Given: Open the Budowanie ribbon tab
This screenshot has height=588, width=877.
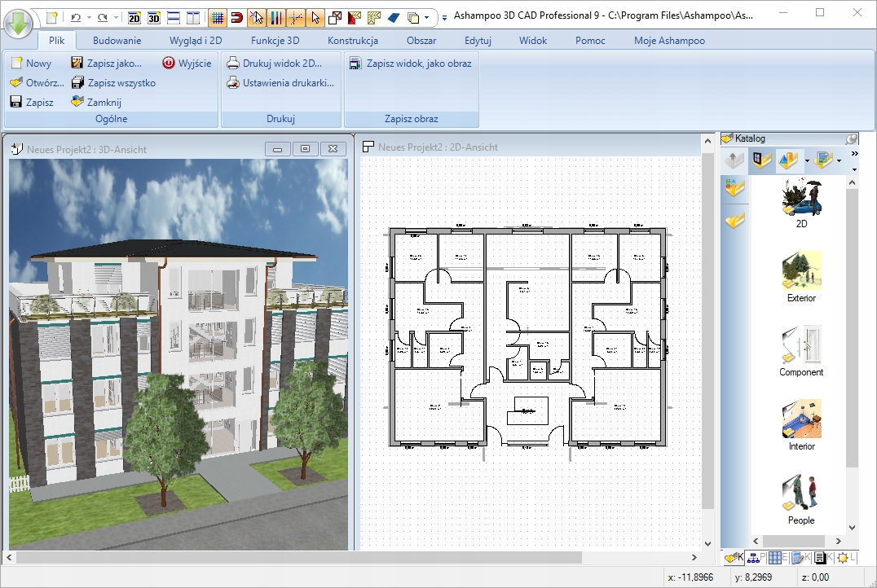Looking at the screenshot, I should 117,40.
